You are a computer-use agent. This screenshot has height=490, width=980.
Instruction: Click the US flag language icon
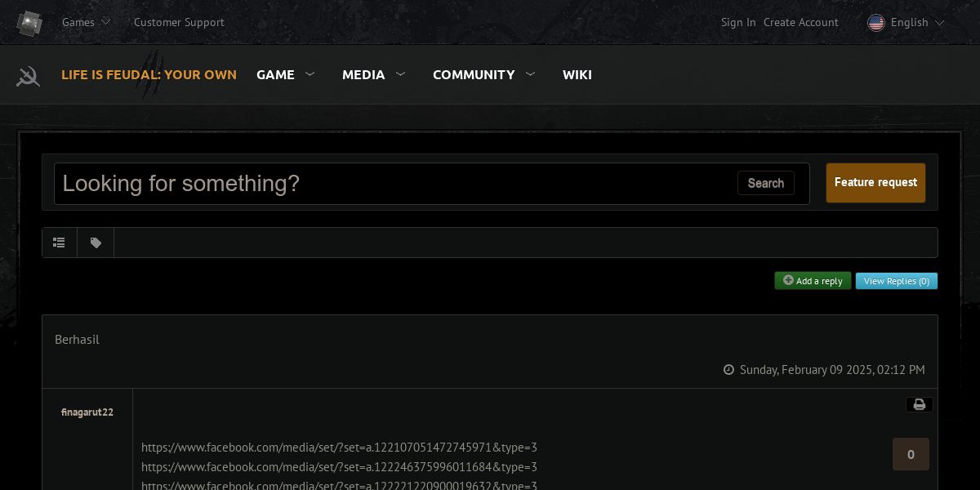876,23
